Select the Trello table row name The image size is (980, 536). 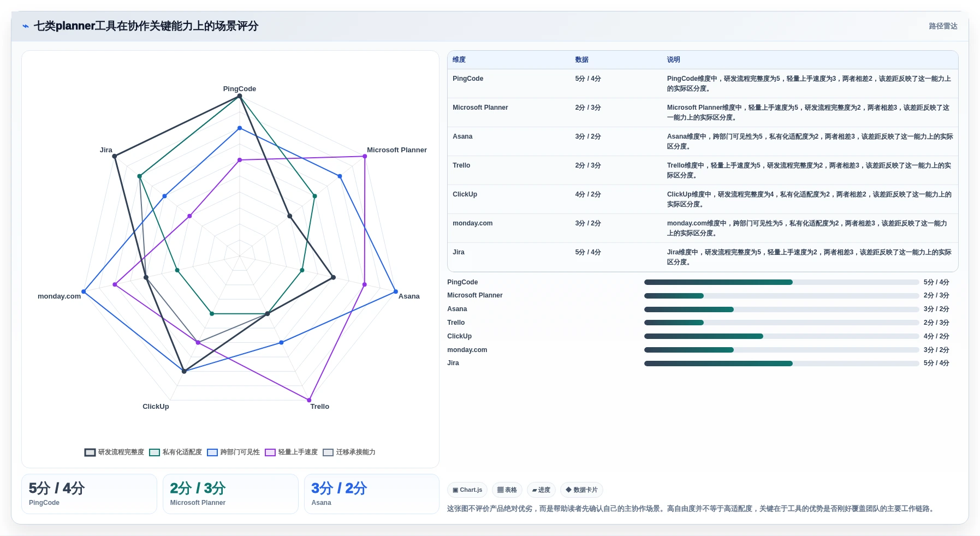(461, 165)
